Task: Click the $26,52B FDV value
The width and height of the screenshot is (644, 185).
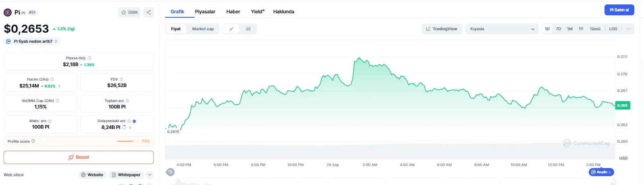Action: (x=117, y=85)
